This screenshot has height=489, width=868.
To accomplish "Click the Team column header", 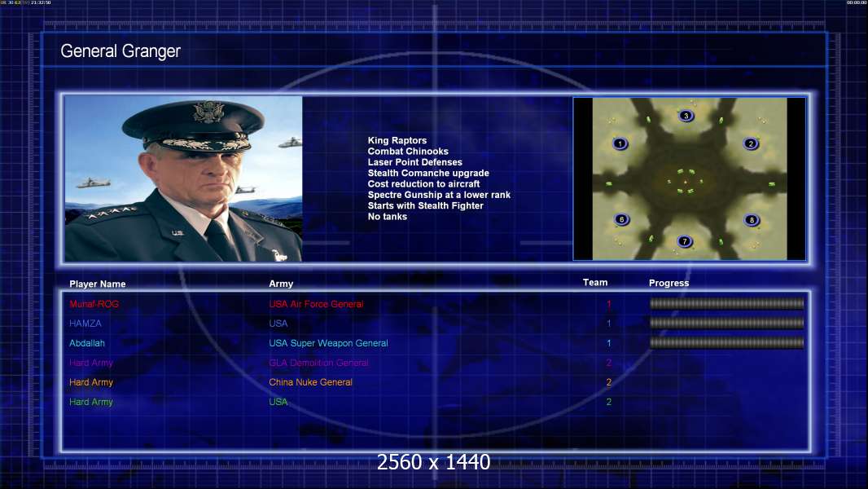I will 595,283.
